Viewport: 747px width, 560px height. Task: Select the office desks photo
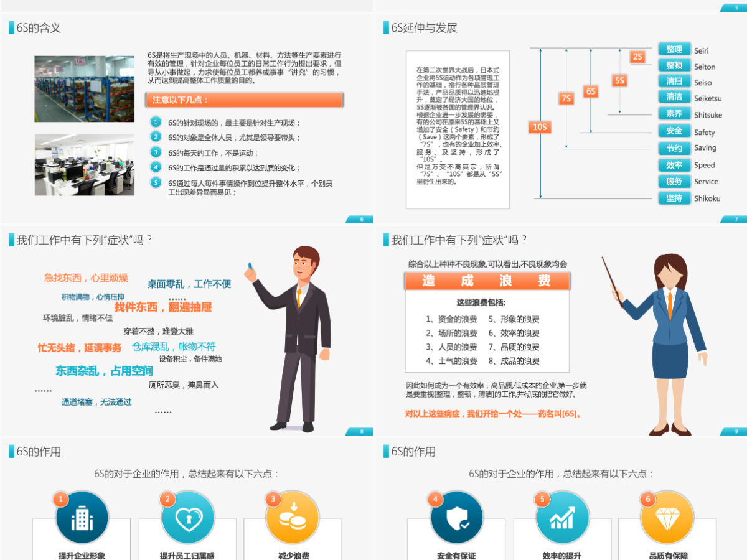click(x=85, y=165)
